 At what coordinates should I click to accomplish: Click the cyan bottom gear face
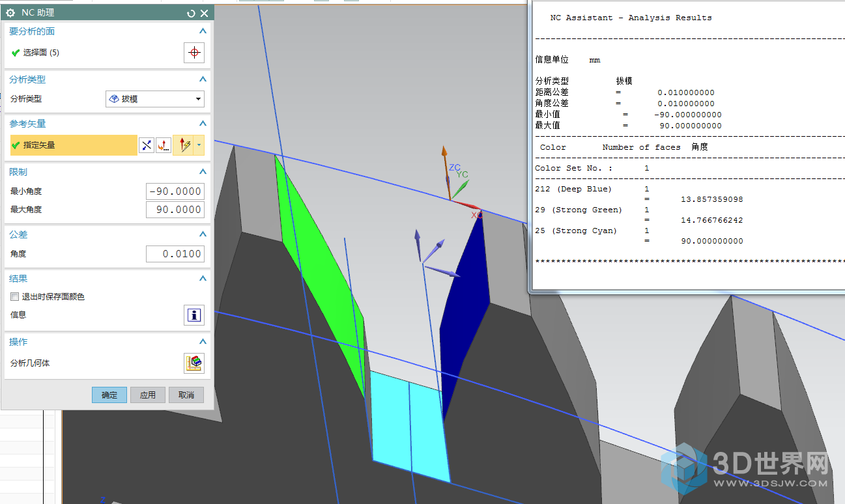coord(410,427)
